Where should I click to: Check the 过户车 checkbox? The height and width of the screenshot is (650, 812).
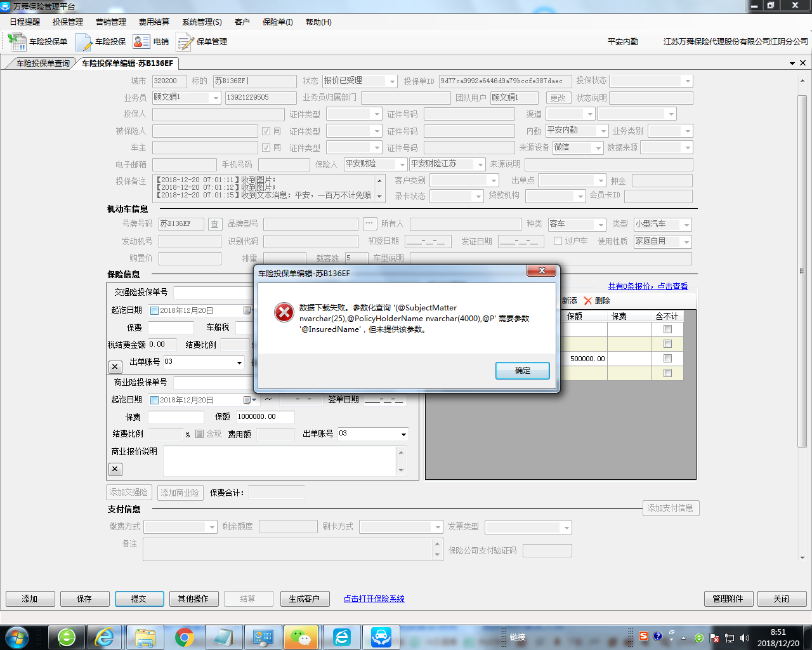pyautogui.click(x=558, y=241)
